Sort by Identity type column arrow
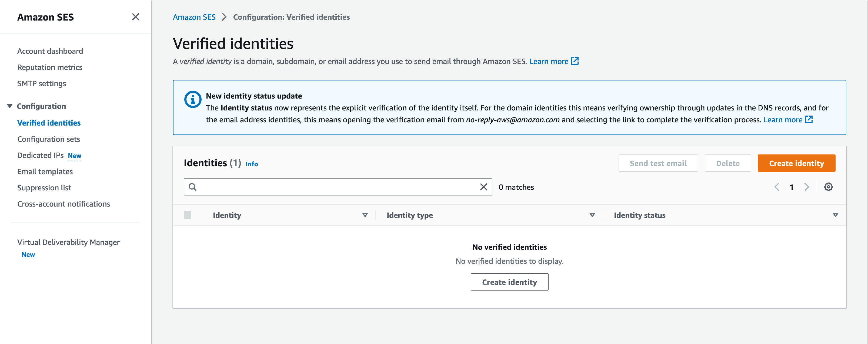868x344 pixels. click(x=592, y=215)
